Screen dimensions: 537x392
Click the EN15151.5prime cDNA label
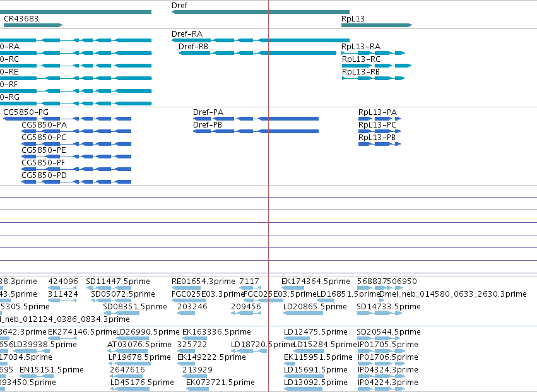click(x=52, y=370)
